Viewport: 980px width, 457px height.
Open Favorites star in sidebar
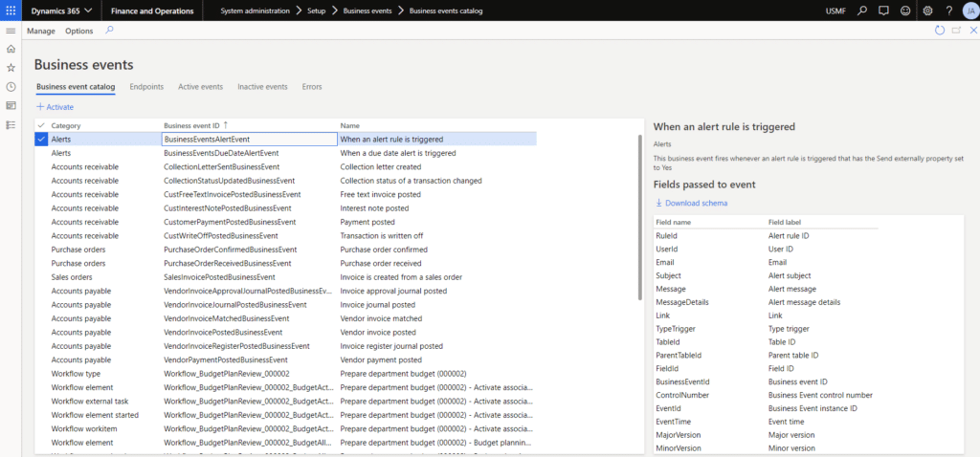point(10,68)
